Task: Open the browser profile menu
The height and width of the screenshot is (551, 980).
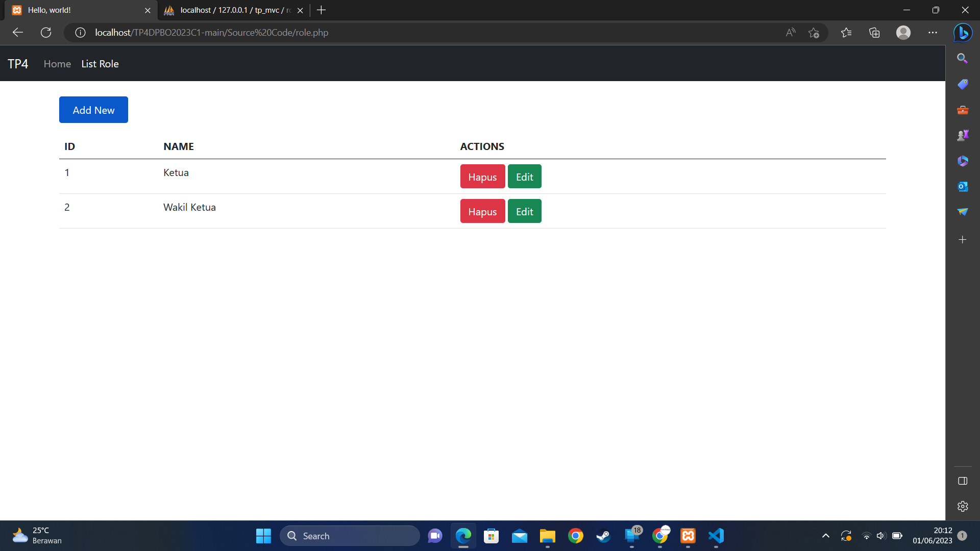Action: point(903,33)
